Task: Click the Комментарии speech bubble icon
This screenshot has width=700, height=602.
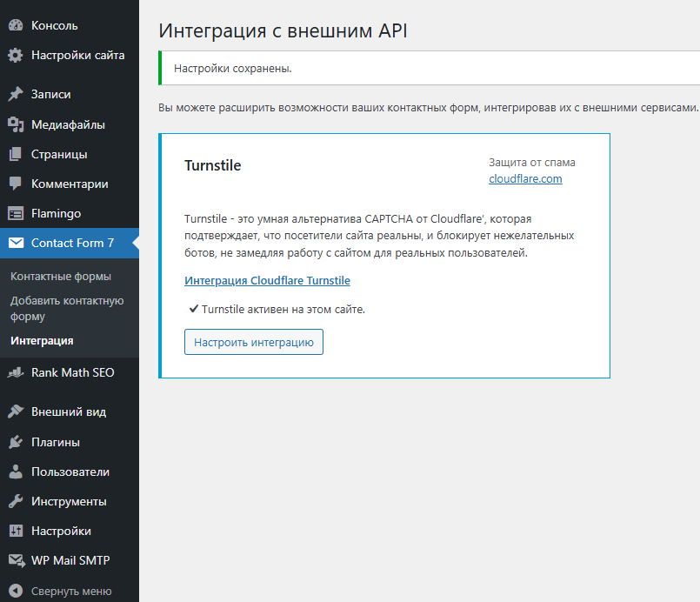Action: (x=16, y=184)
